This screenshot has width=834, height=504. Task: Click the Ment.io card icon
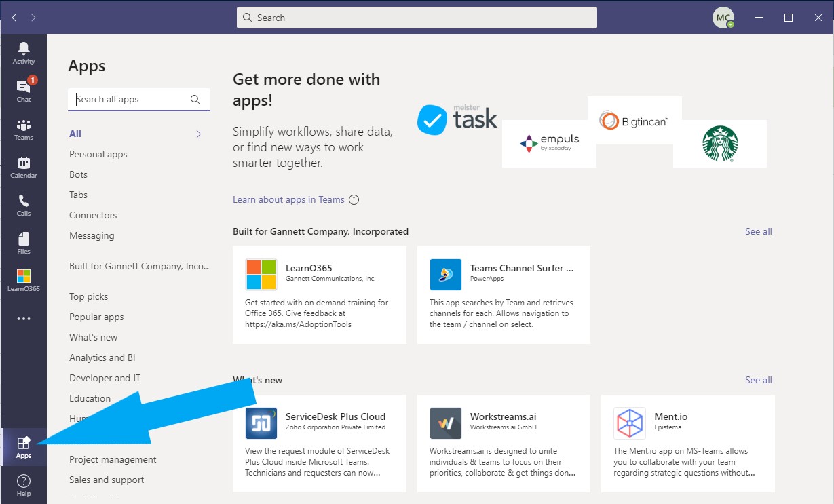630,423
